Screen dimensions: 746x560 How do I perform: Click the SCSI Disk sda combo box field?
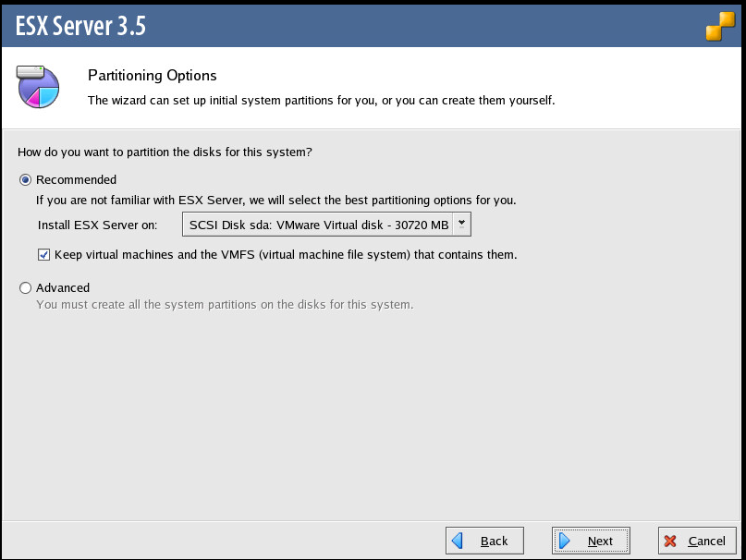[317, 225]
